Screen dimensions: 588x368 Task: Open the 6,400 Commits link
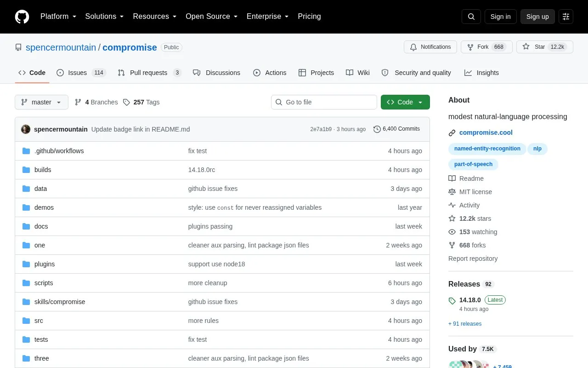[396, 129]
